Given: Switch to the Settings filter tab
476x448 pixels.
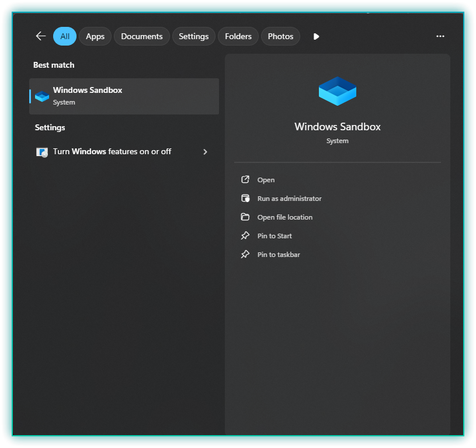Looking at the screenshot, I should point(194,36).
